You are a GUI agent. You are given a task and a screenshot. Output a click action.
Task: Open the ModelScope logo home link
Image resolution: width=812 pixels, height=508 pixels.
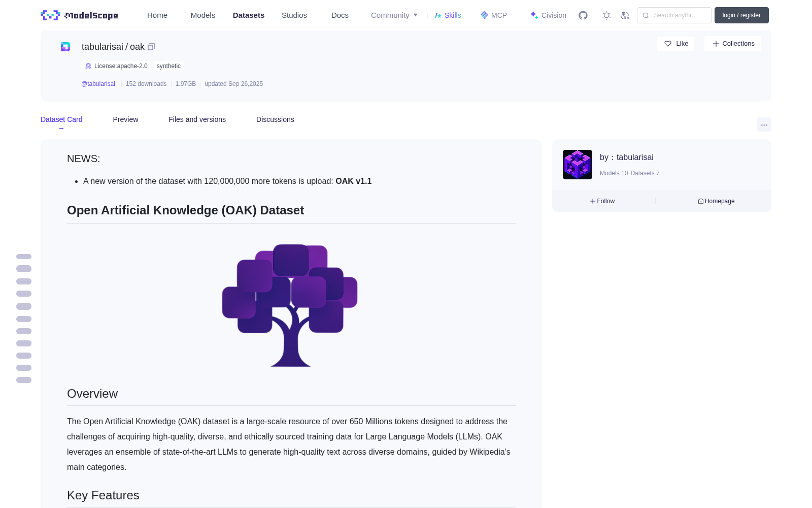[79, 15]
